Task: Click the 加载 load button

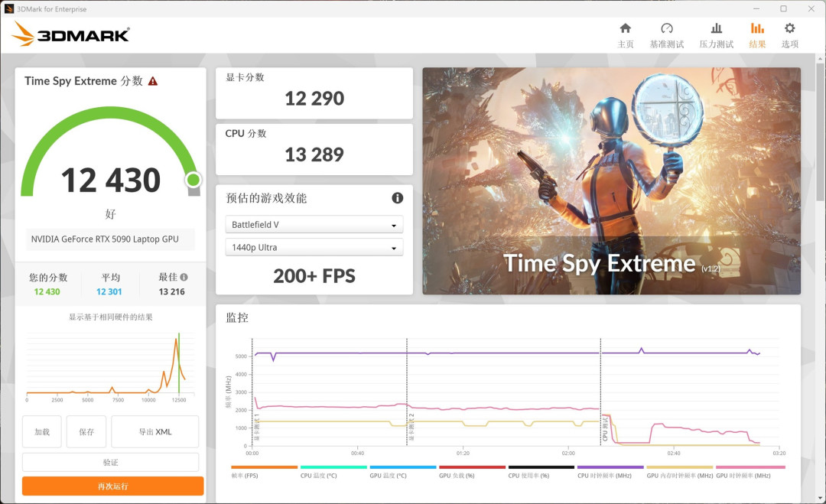Action: [x=41, y=431]
